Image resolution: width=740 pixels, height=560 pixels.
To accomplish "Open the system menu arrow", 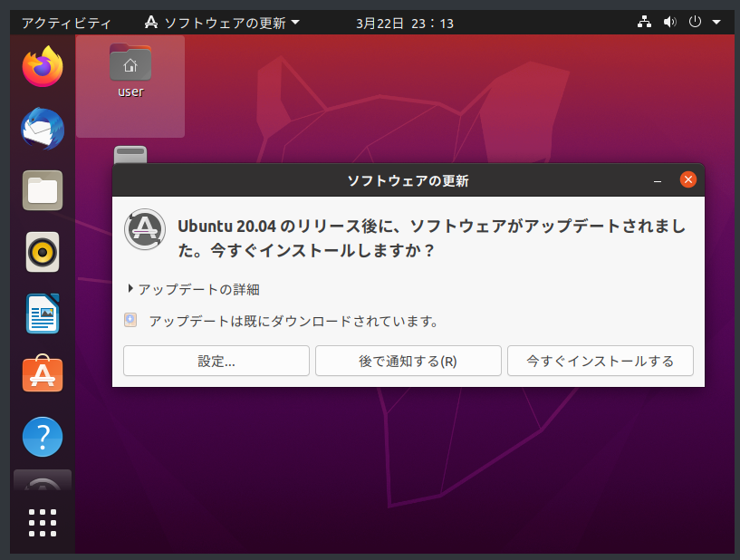I will tap(716, 22).
